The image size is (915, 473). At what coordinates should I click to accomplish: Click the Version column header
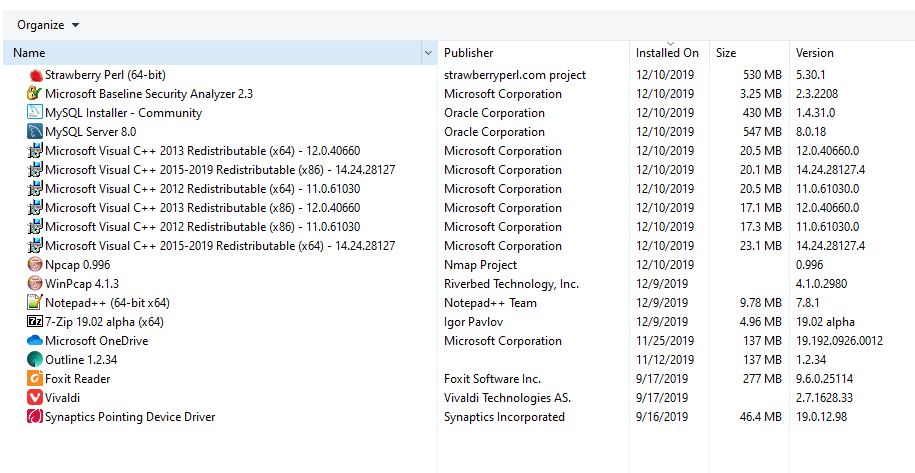click(x=814, y=53)
